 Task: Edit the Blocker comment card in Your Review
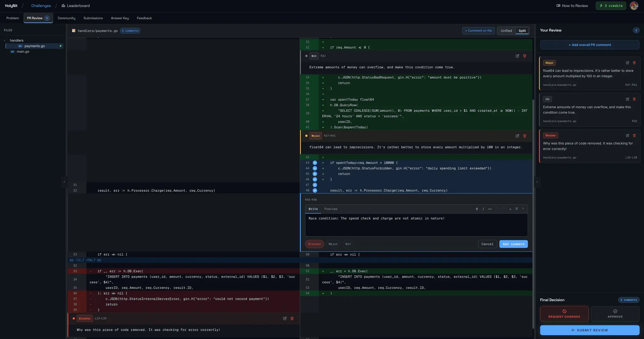(627, 136)
